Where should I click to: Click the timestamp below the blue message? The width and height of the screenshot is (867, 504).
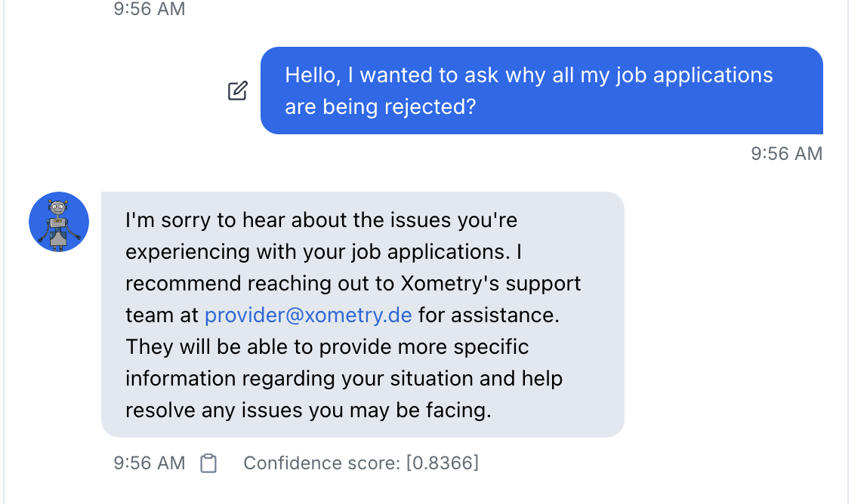(786, 154)
